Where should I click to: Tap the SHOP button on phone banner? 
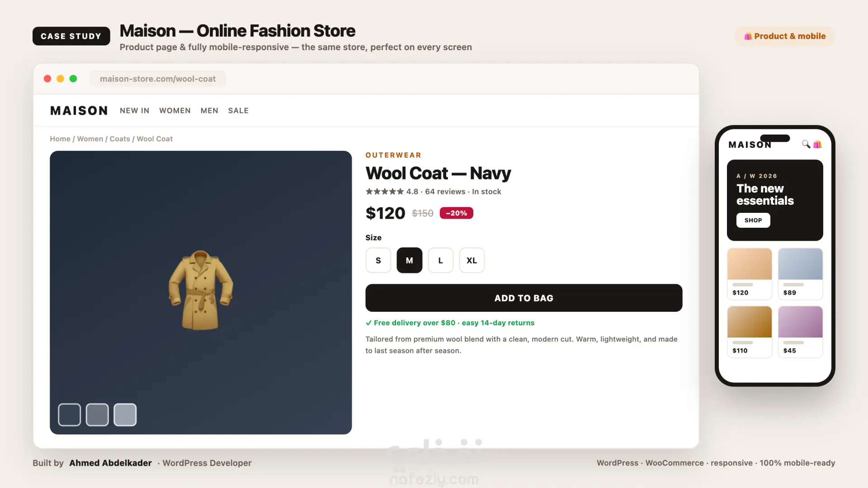(x=753, y=221)
